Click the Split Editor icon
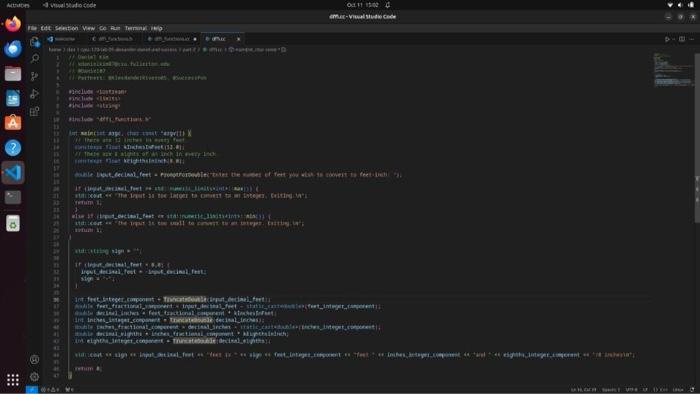The height and width of the screenshot is (394, 700). click(x=682, y=39)
